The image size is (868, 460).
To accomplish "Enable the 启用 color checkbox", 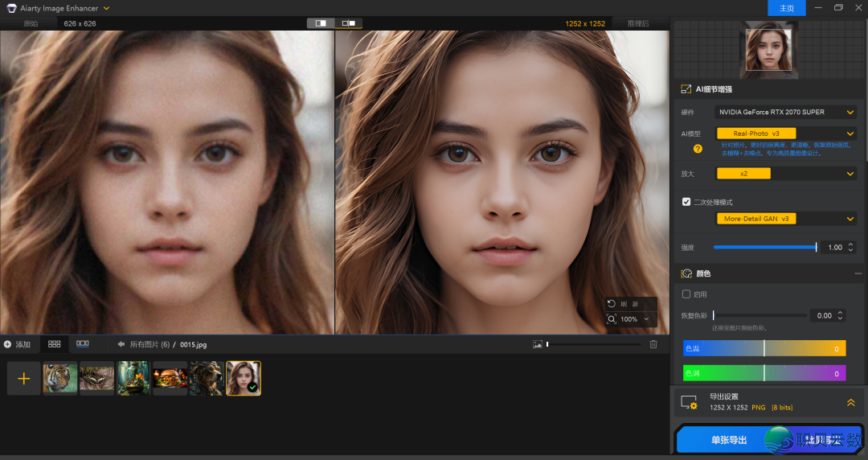I will click(686, 294).
